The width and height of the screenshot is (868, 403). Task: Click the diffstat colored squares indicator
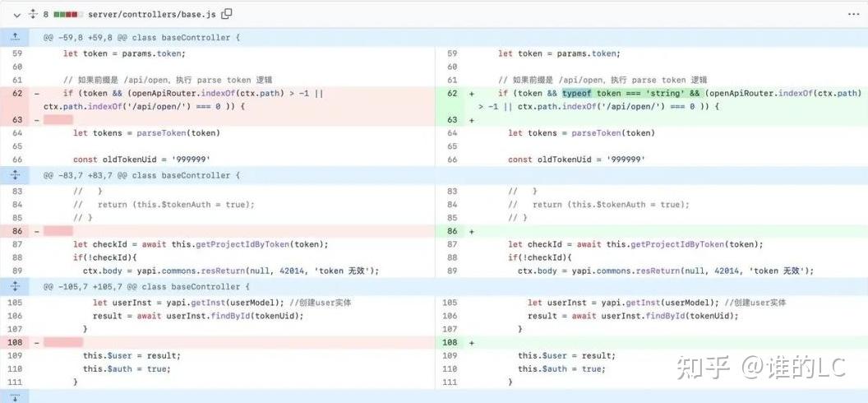tap(67, 14)
